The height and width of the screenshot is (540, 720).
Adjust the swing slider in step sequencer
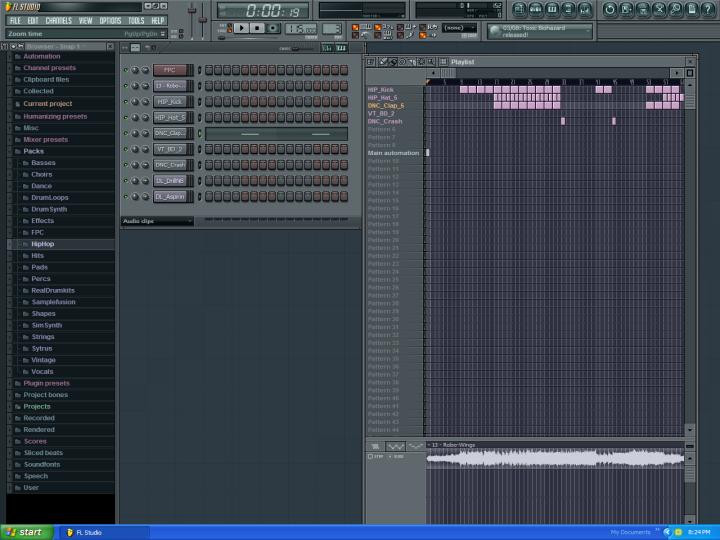(296, 48)
